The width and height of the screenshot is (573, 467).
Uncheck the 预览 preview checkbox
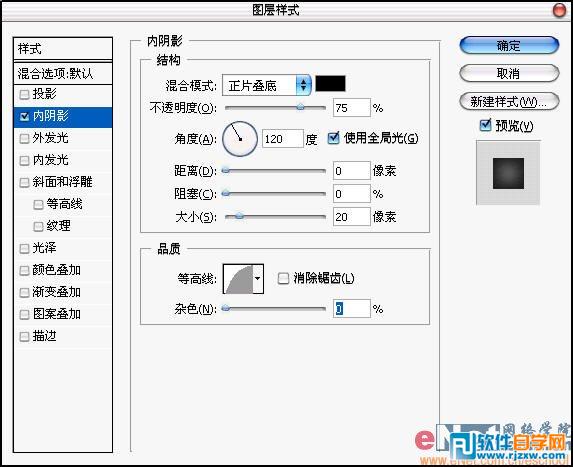[485, 125]
